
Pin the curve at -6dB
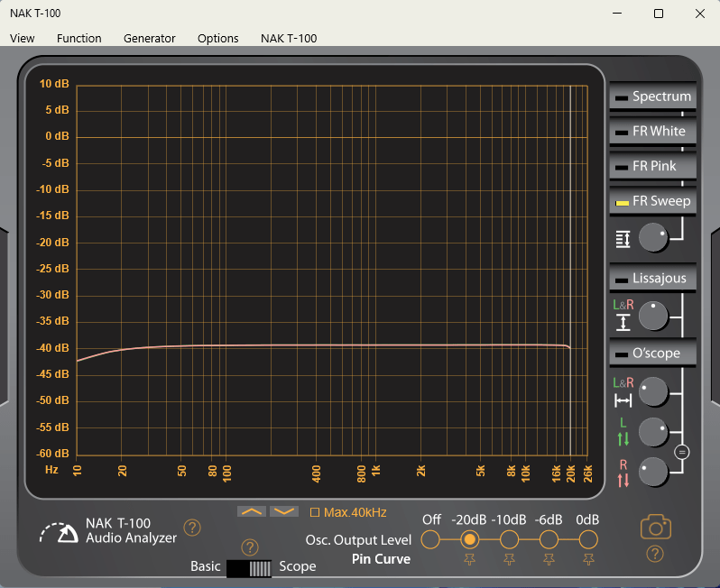click(x=549, y=559)
